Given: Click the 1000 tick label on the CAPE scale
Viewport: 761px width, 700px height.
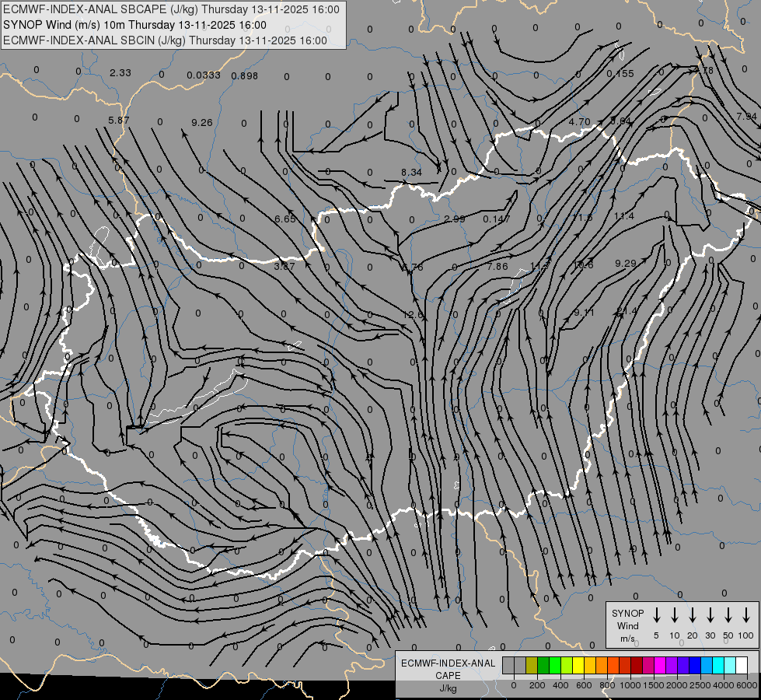Looking at the screenshot, I should click(x=630, y=685).
